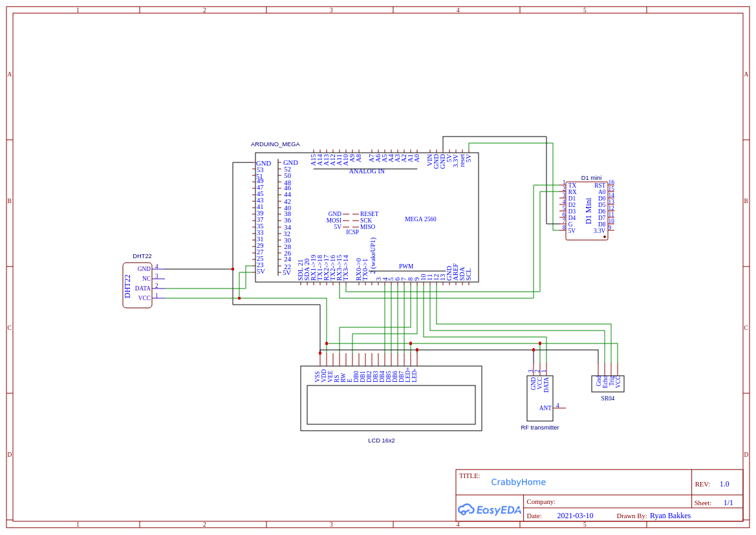
Task: Click the SDA 20 pin label
Action: [x=307, y=270]
